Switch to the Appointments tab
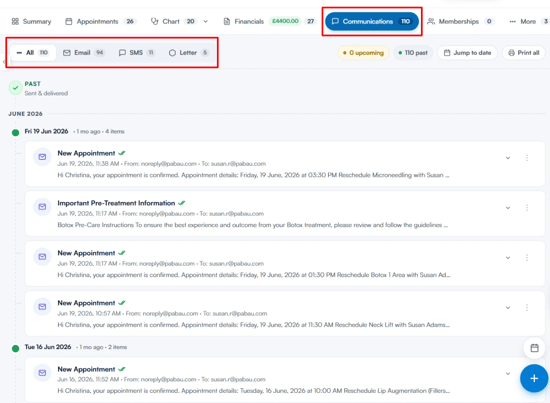Viewport: 550px width, 403px height. tap(101, 21)
